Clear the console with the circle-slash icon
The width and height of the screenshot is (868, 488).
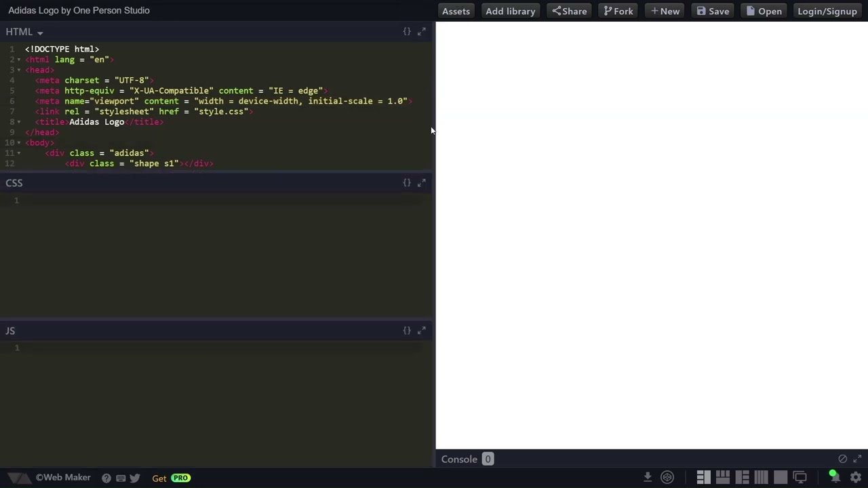tap(843, 459)
